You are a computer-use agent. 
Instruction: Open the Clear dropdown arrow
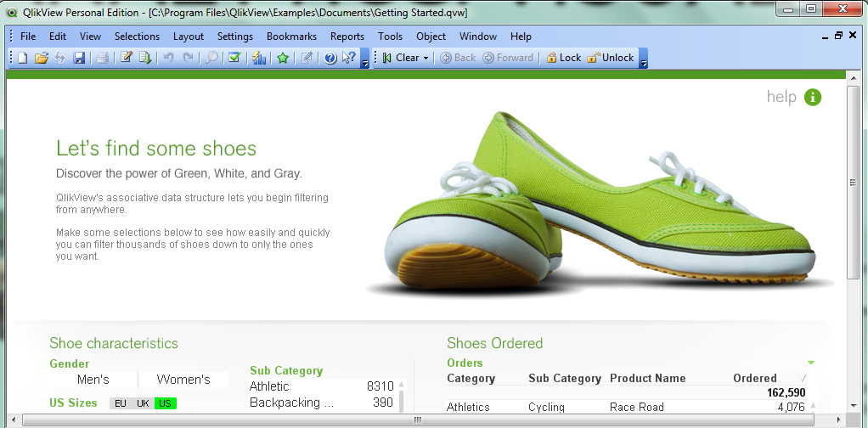tap(426, 58)
